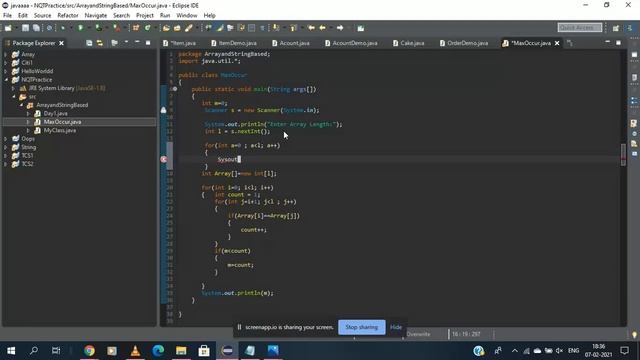Toggle Mark Occurrences highlighter icon
This screenshot has width=640, height=360.
220,28
